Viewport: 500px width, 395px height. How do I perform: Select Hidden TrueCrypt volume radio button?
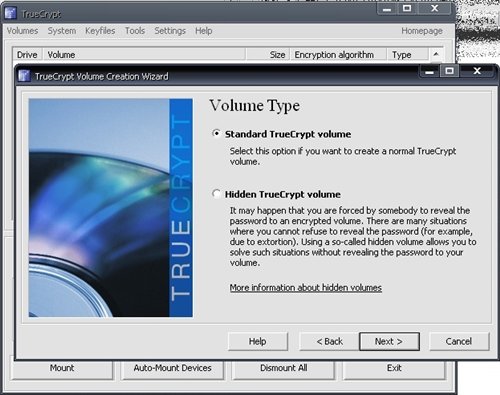(217, 194)
